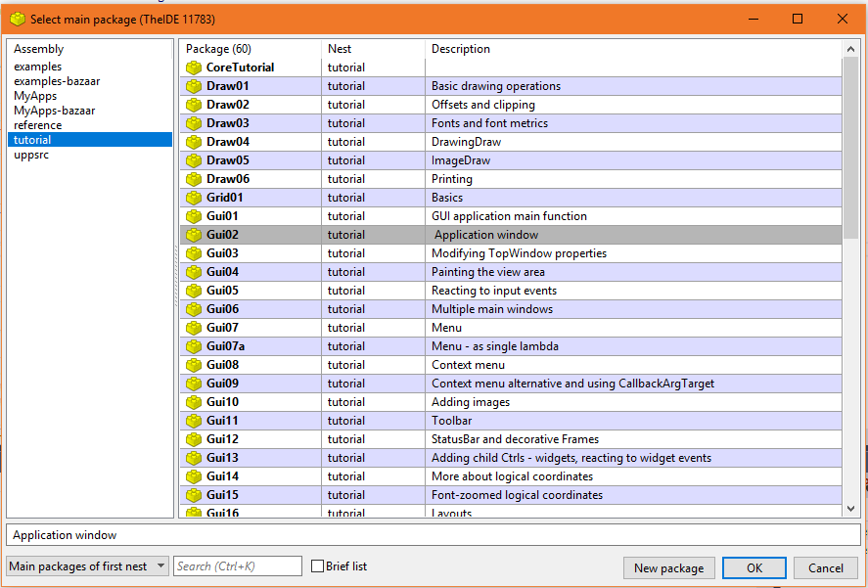Sort by the Package (60) column header
This screenshot has height=588, width=868.
tap(251, 49)
